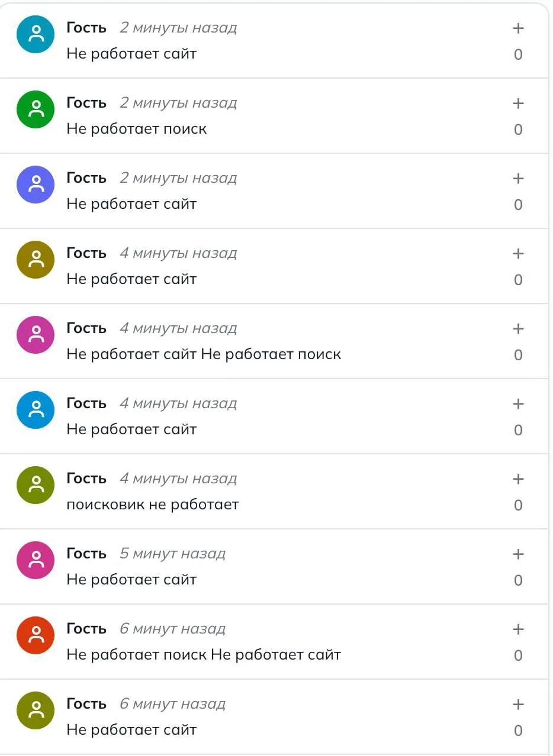Screen dimensions: 553x756
Task: Click the red-orange guest avatar icon
Action: tap(36, 635)
